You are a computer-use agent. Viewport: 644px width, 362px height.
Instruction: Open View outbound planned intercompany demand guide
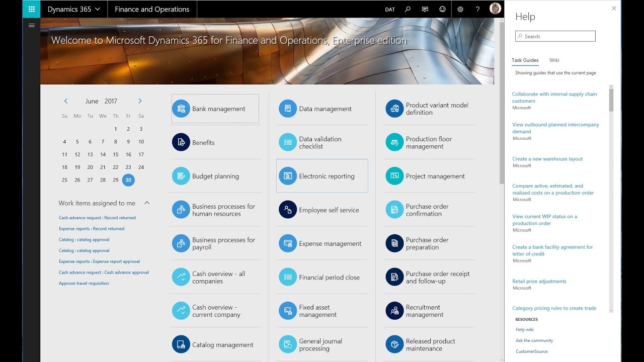point(555,128)
